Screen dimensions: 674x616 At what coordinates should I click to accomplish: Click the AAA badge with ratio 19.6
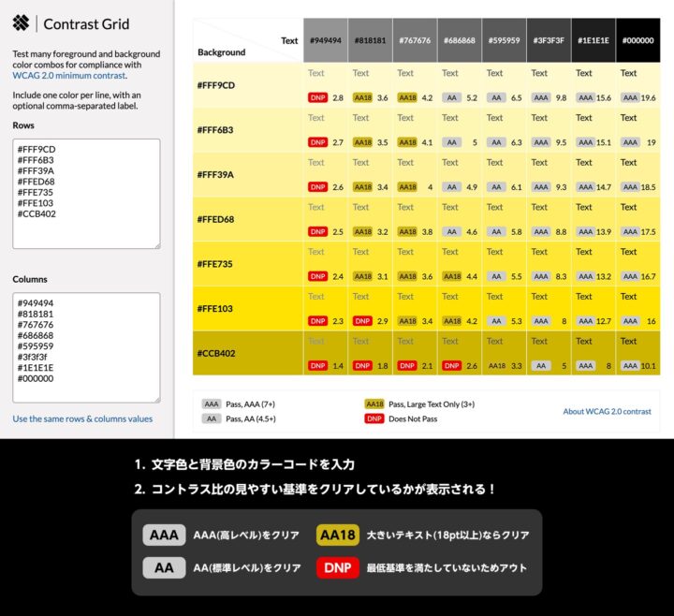[x=630, y=97]
